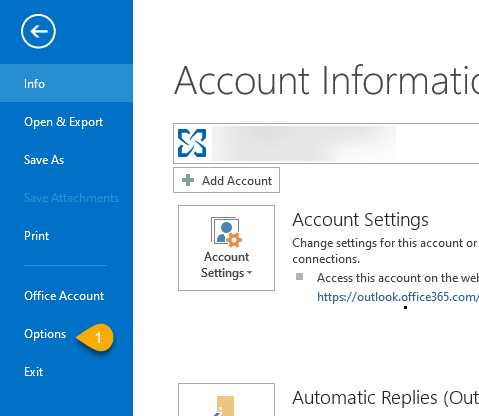Click the green plus icon
Screen dimensions: 479x416
(188, 180)
